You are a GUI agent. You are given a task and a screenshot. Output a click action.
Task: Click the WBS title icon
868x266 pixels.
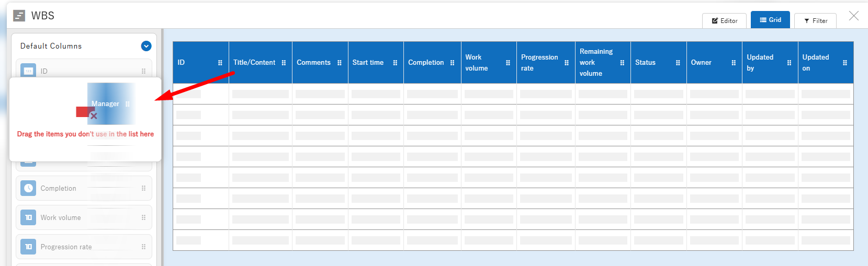coord(19,16)
